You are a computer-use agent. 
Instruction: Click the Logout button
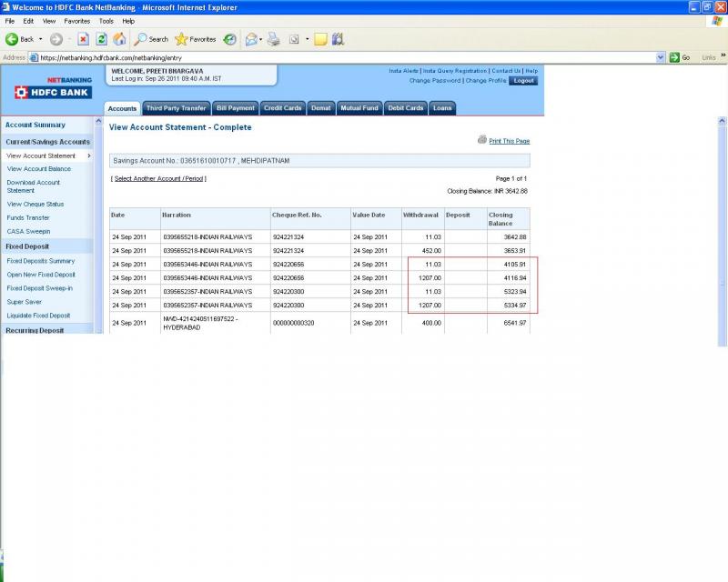tap(523, 81)
